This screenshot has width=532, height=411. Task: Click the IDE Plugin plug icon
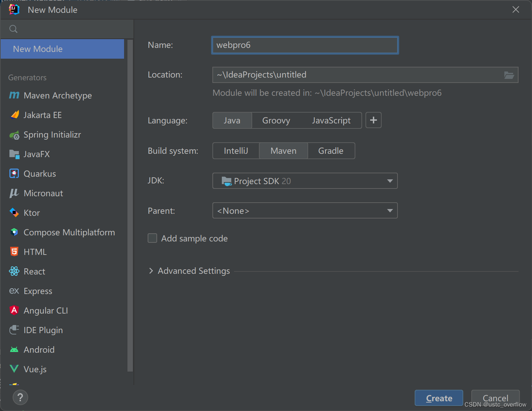coord(14,330)
